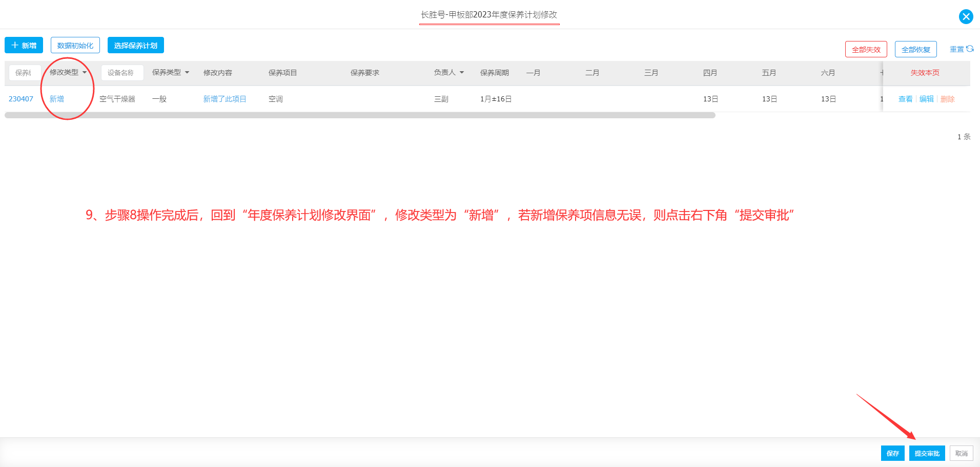The image size is (980, 467).
Task: Click the 一月 column header
Action: [x=533, y=73]
